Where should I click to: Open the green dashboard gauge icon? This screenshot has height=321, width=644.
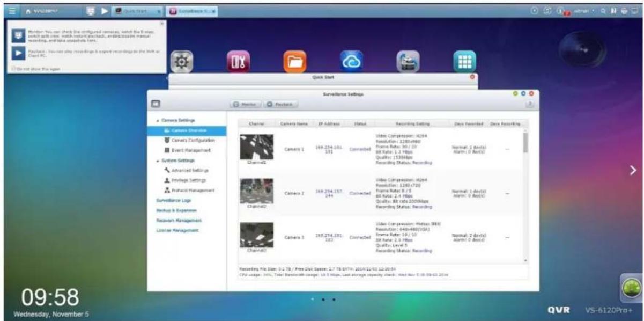click(632, 288)
